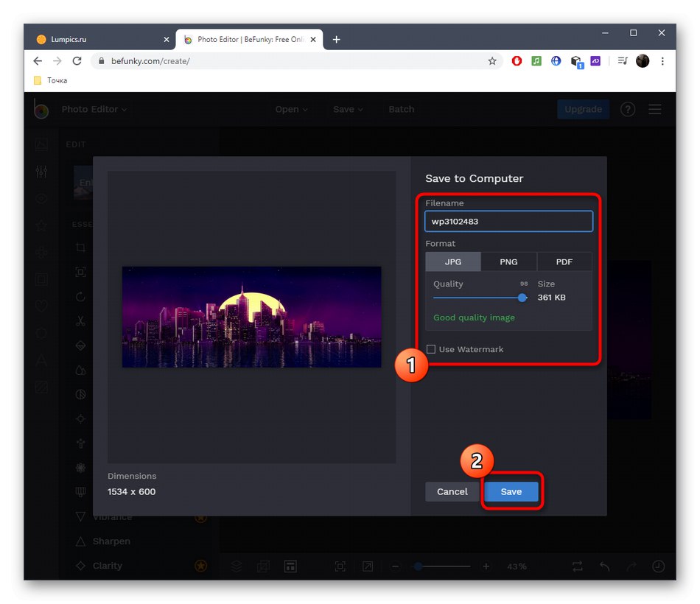Click the zoom in plus icon
Screen dimensions: 700x604
point(486,566)
